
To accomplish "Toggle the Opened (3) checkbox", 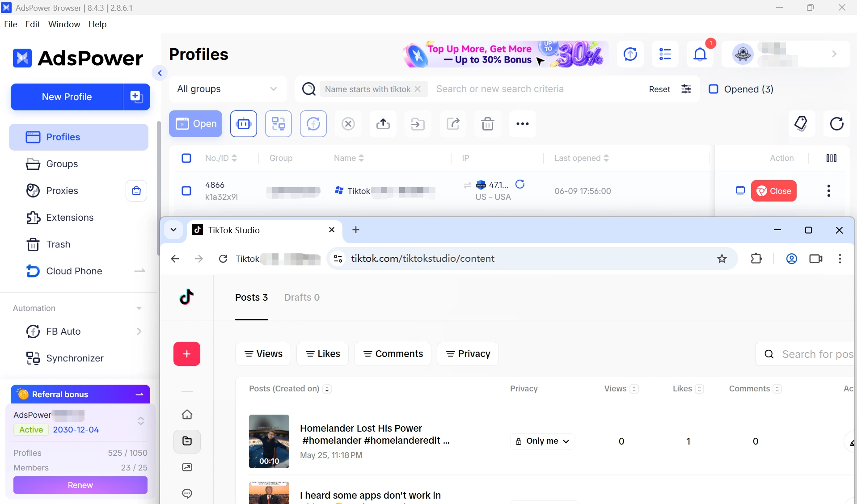I will pos(713,89).
